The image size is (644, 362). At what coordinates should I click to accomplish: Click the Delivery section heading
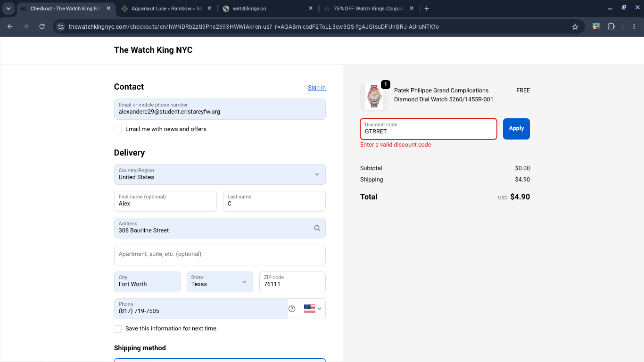tap(129, 153)
